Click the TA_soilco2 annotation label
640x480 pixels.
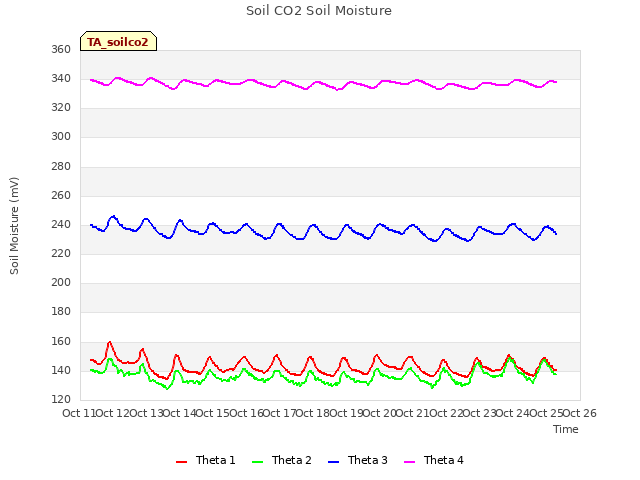118,41
